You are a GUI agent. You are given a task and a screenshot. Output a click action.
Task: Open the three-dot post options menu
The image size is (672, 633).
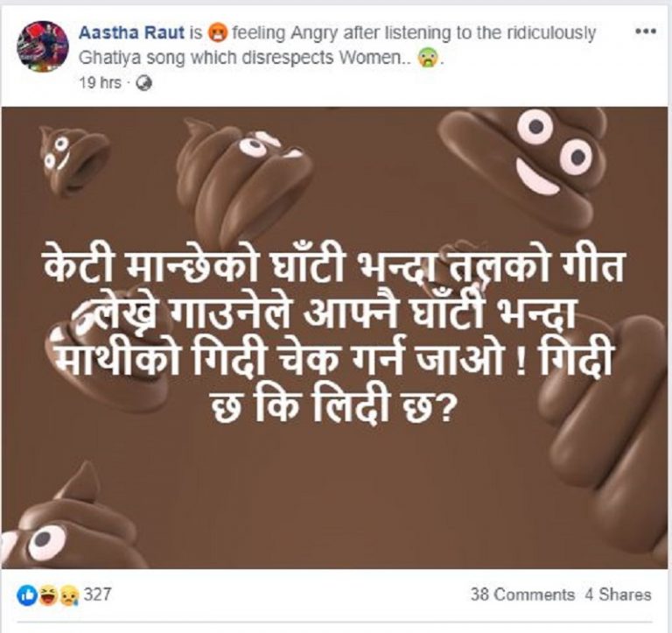pos(645,32)
